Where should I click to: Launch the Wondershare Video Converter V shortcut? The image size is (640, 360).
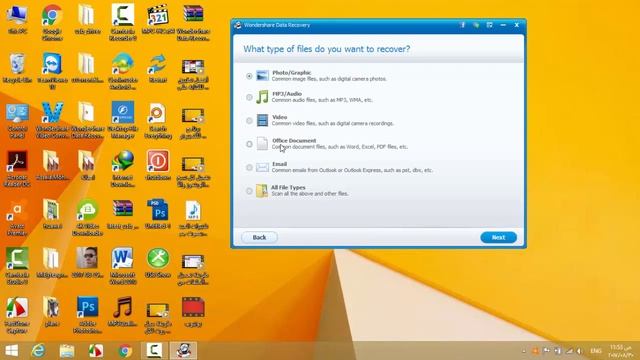52,120
